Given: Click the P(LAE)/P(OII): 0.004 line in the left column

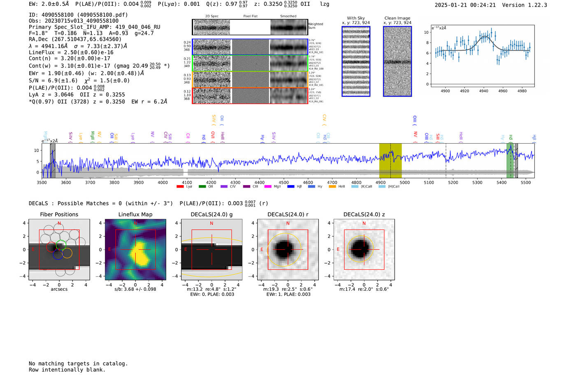Looking at the screenshot, I should click(67, 87).
